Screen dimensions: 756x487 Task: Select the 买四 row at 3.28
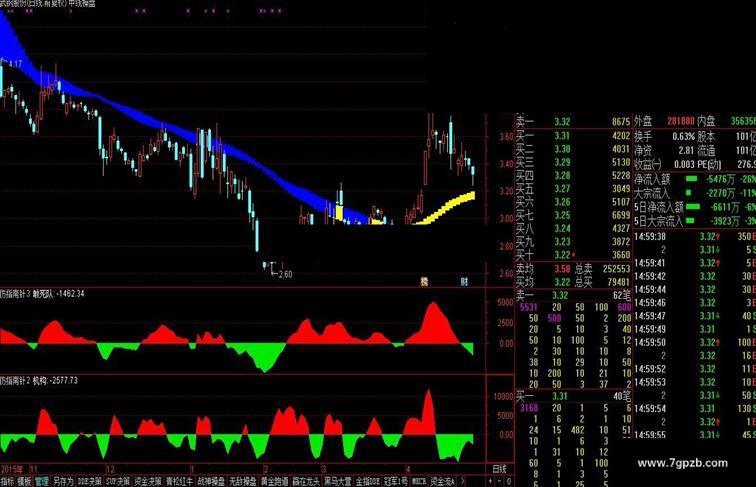point(573,176)
